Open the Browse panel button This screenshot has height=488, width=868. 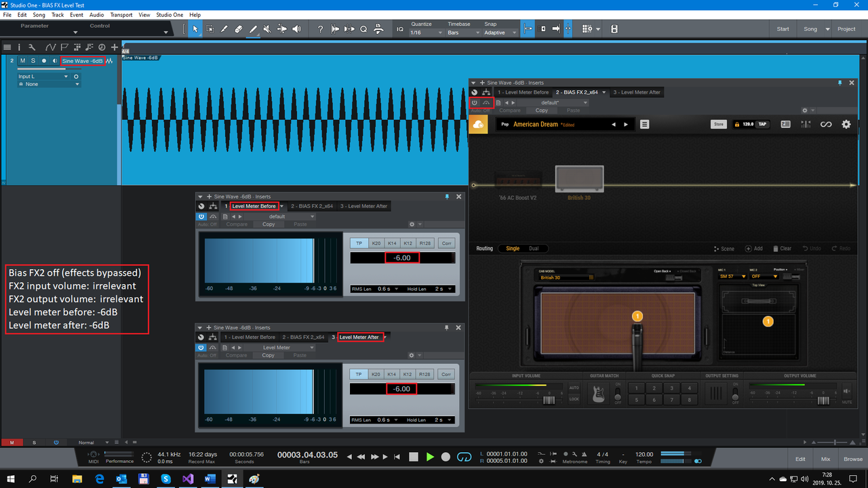pyautogui.click(x=853, y=459)
